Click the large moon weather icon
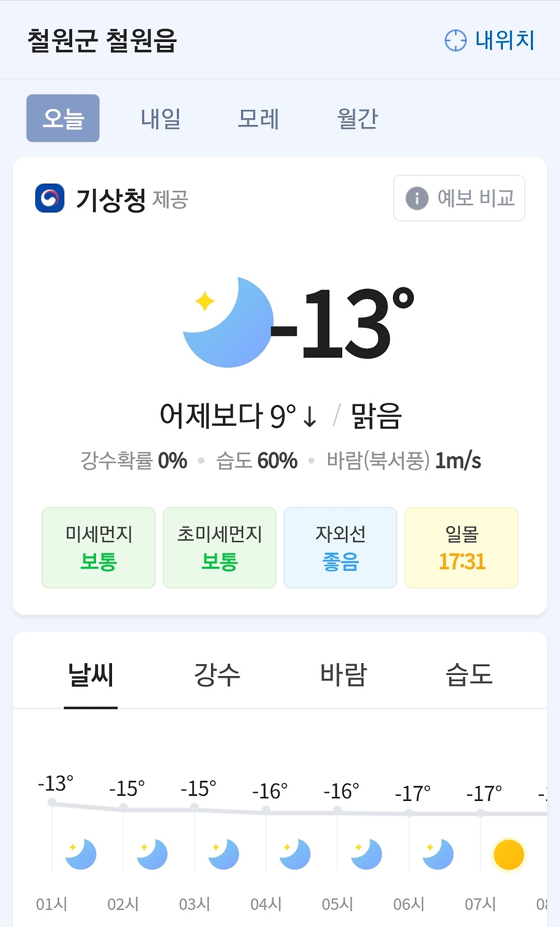The width and height of the screenshot is (560, 927). coord(228,323)
